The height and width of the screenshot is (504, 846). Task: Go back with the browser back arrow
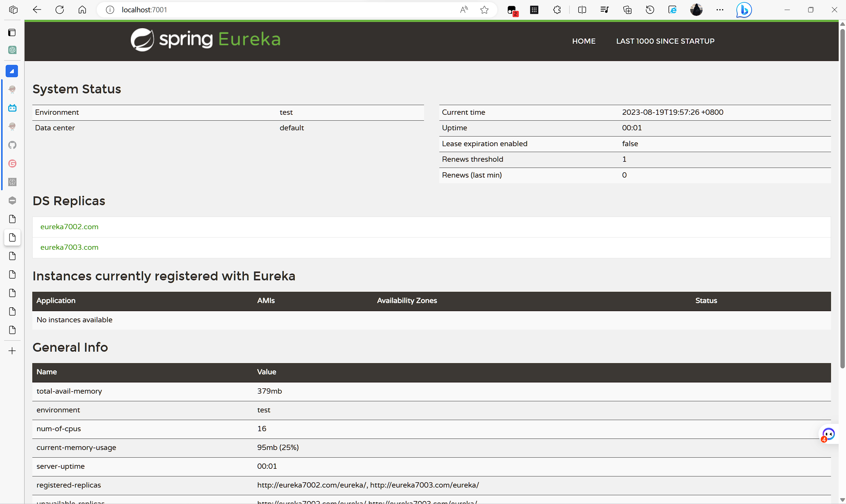[37, 10]
